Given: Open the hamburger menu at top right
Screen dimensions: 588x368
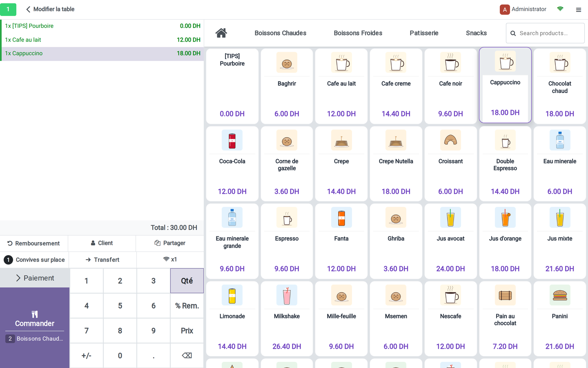Looking at the screenshot, I should tap(578, 9).
